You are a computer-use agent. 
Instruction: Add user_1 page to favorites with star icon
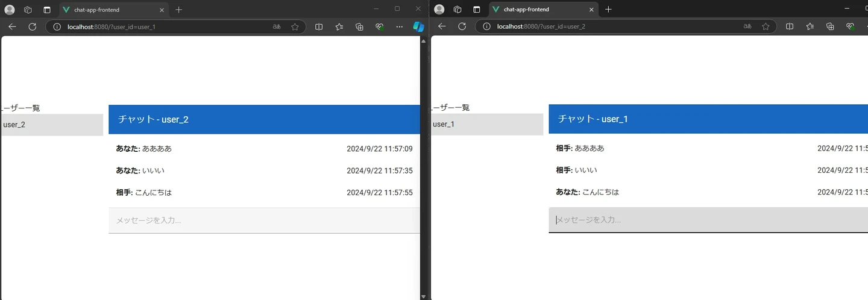coord(295,27)
